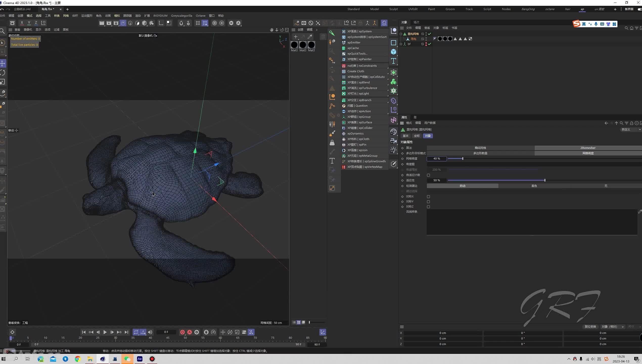This screenshot has height=364, width=642.
Task: Click the grid snapping hash icon
Action: (x=198, y=23)
